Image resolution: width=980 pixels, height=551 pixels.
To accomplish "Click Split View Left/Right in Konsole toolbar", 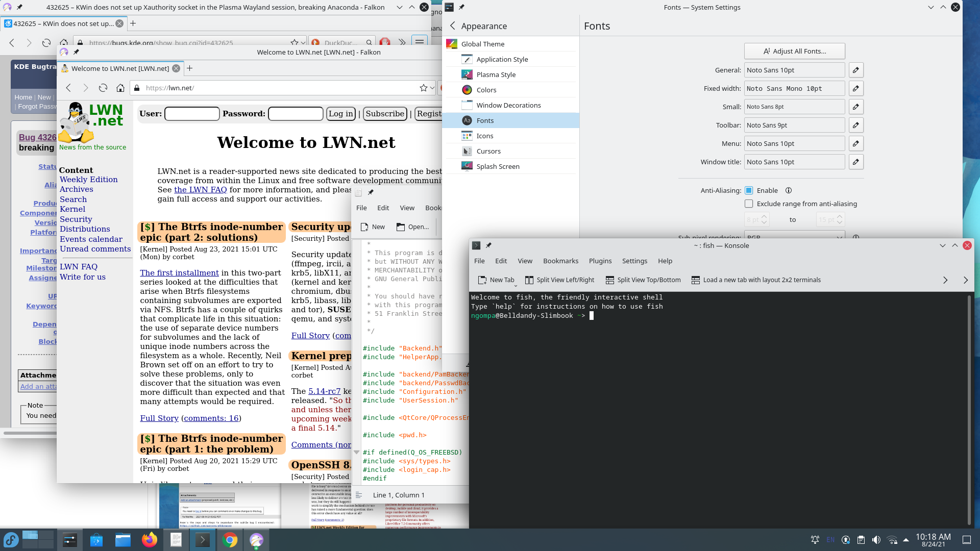I will click(x=560, y=280).
